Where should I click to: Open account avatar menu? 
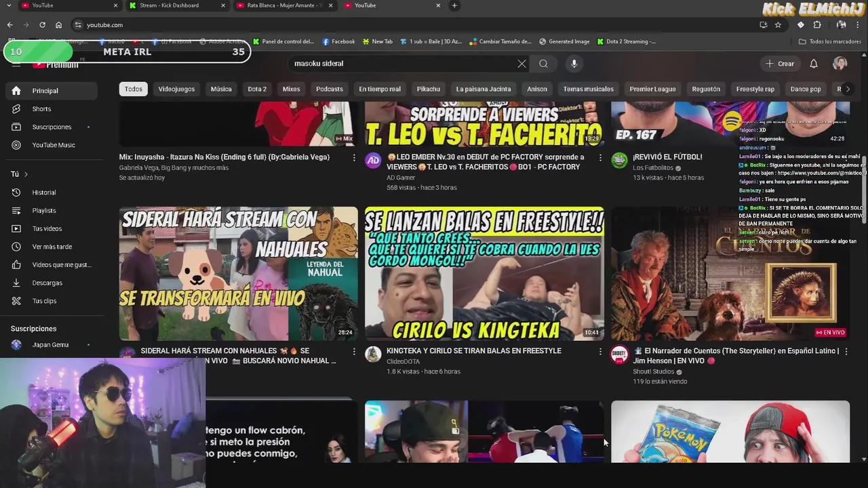point(840,64)
